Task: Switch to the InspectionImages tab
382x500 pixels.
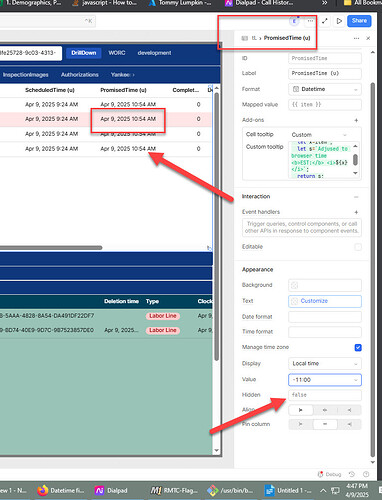Action: pos(25,75)
